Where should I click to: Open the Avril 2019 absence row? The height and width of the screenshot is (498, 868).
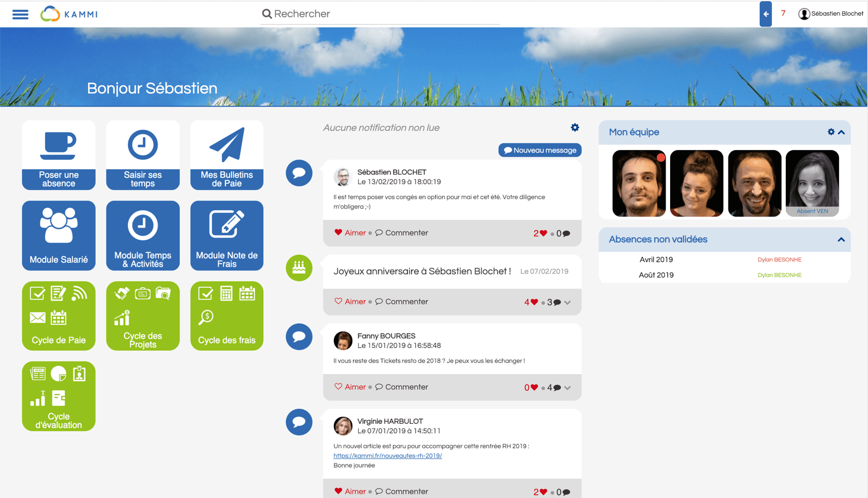tap(724, 259)
